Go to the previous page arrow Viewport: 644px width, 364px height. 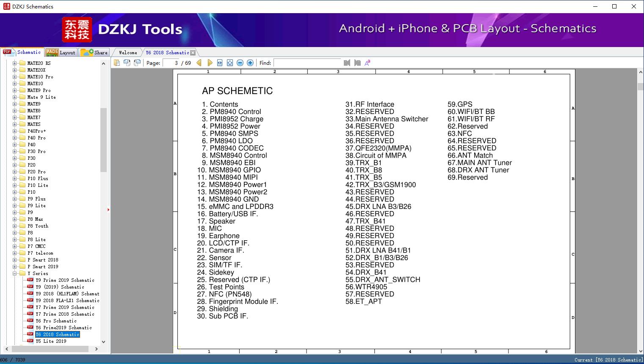click(x=199, y=63)
